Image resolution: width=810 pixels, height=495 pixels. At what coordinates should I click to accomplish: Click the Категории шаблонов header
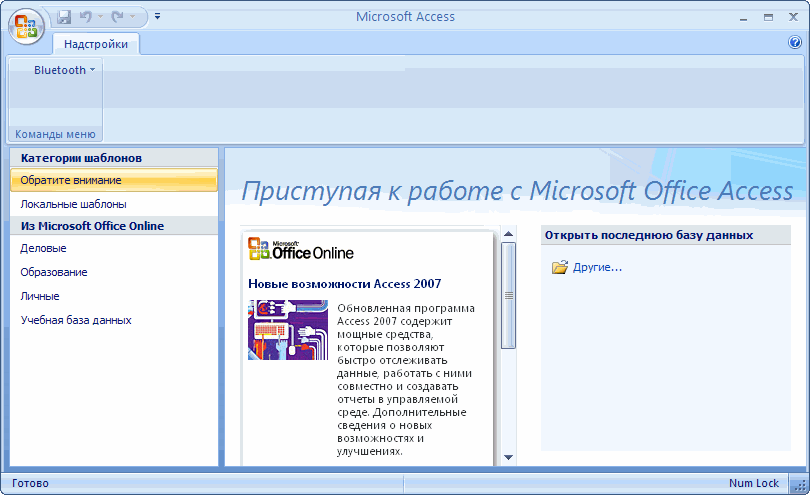tap(114, 158)
